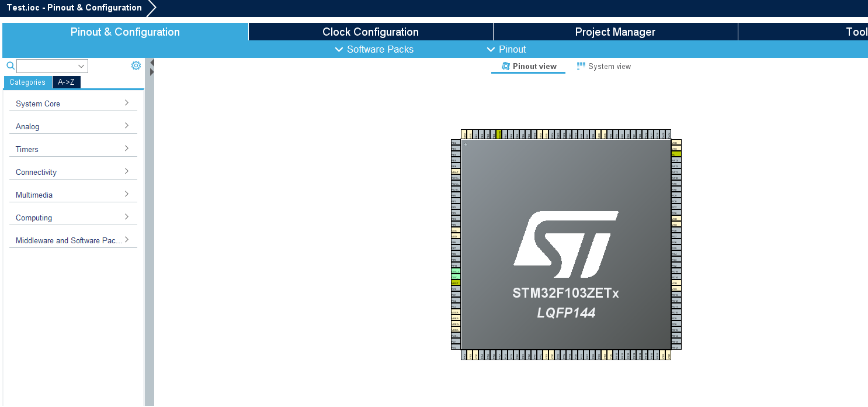
Task: Select the highlighted NC pin on right edge
Action: 676,154
